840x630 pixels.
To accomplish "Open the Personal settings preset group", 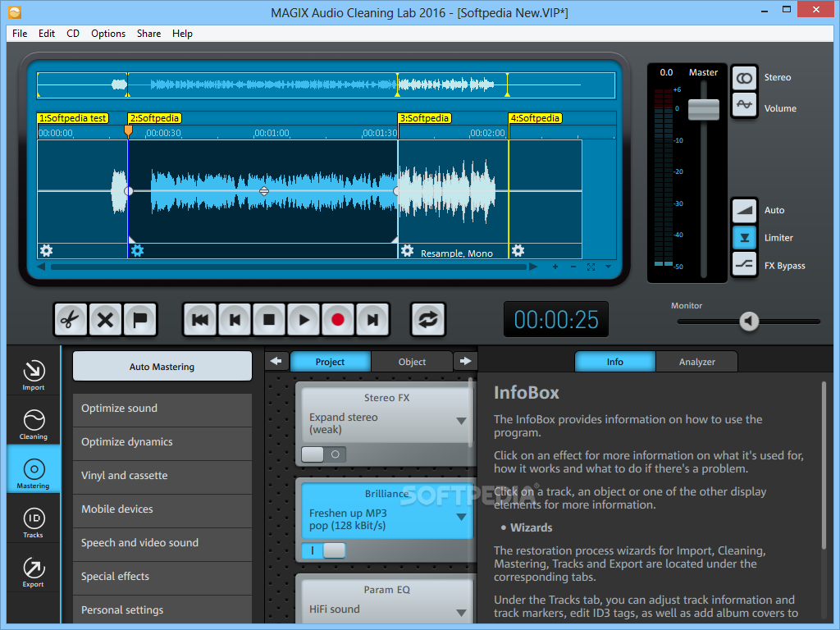I will tap(162, 609).
